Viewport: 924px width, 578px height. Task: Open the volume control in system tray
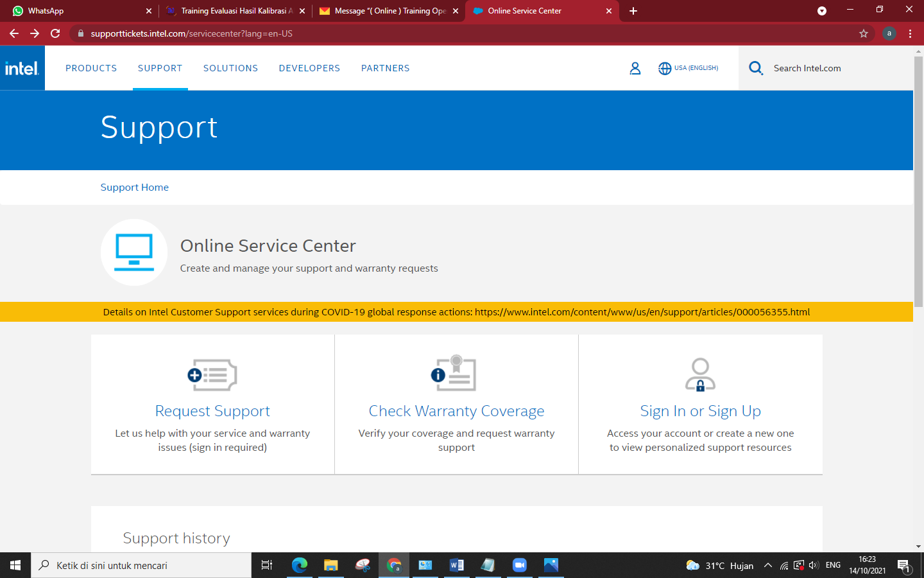[814, 565]
